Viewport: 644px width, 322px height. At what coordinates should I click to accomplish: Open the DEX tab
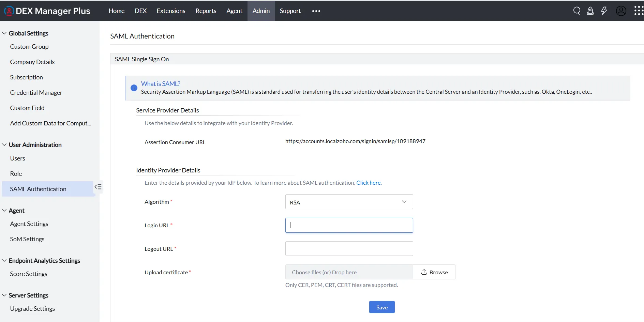pyautogui.click(x=140, y=11)
